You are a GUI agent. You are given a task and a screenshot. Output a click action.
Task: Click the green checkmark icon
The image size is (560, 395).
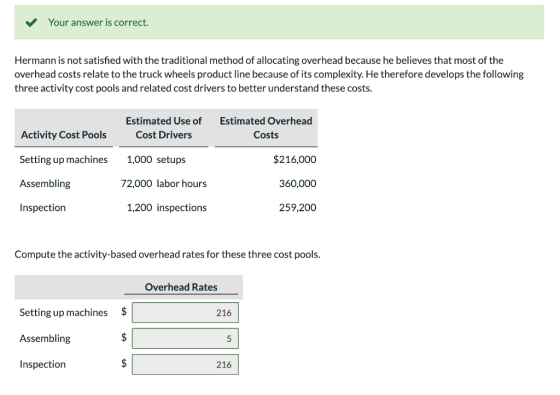click(31, 22)
